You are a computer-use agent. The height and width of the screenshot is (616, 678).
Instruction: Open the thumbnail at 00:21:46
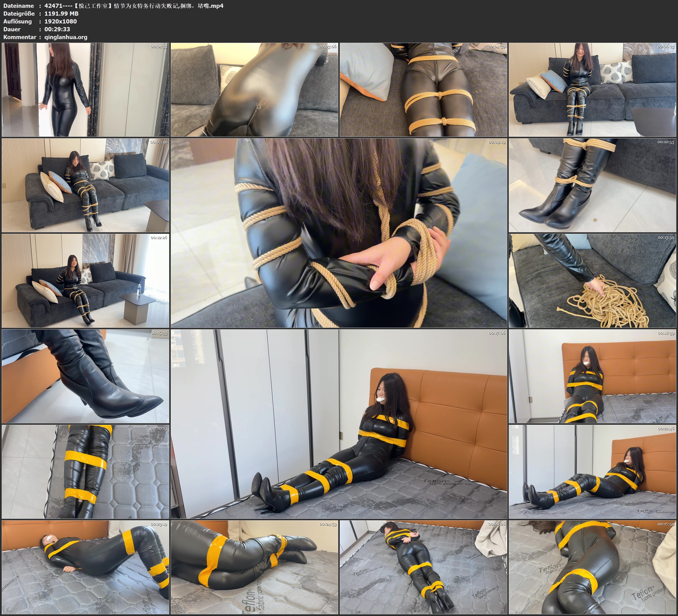592,471
